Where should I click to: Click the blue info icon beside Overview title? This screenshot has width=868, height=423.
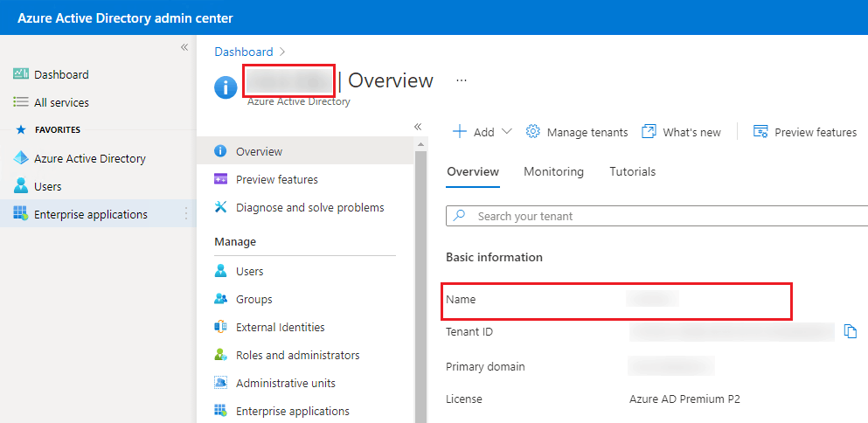[226, 87]
